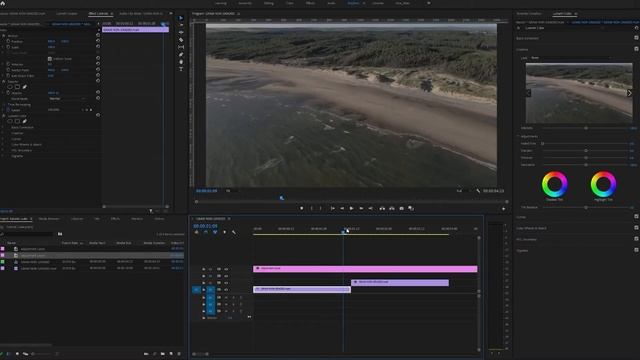Collapse the Adjustments section in Lumetri Color
Viewport: 640px width, 360px height.
click(x=518, y=136)
